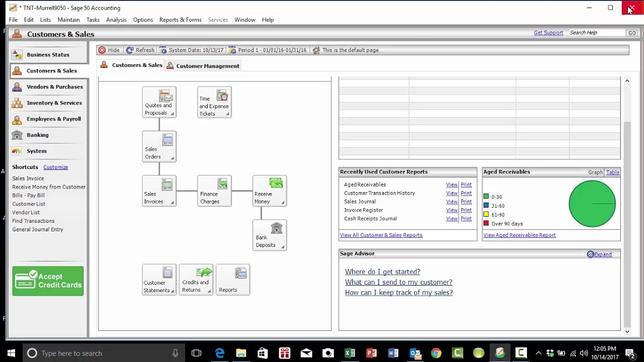Open 'How can I keep track of my sales?'
Screen dimensions: 644x362
tap(398, 293)
